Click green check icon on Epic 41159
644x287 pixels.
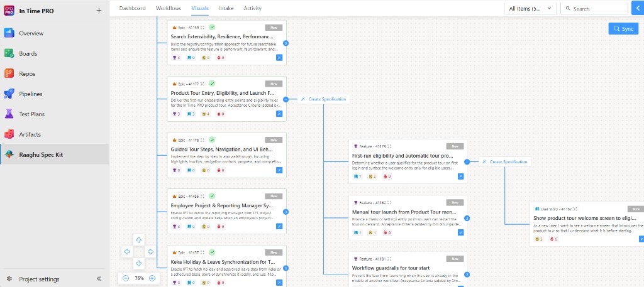click(212, 28)
